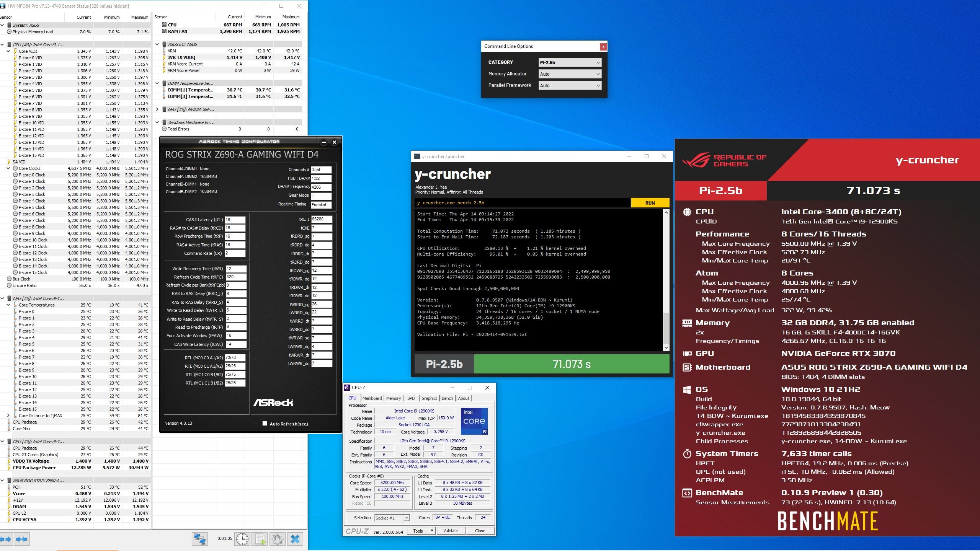Click the BenchMate code-bracket icon
The image size is (980, 551).
click(687, 493)
